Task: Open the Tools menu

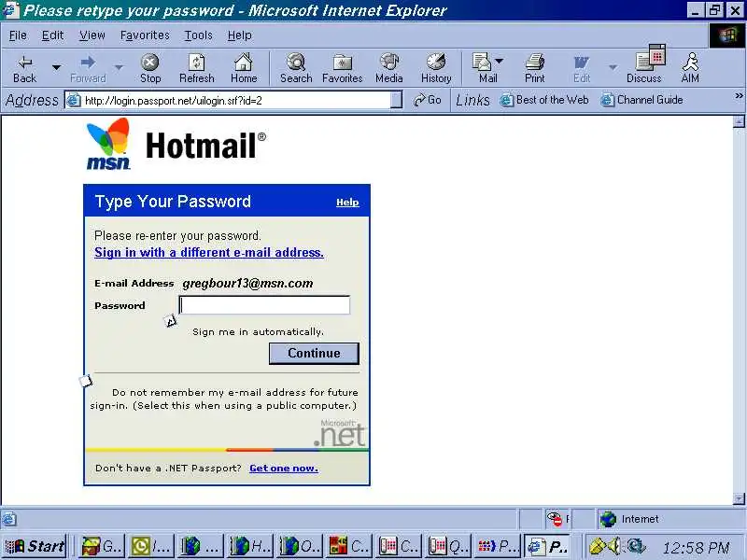Action: coord(198,35)
